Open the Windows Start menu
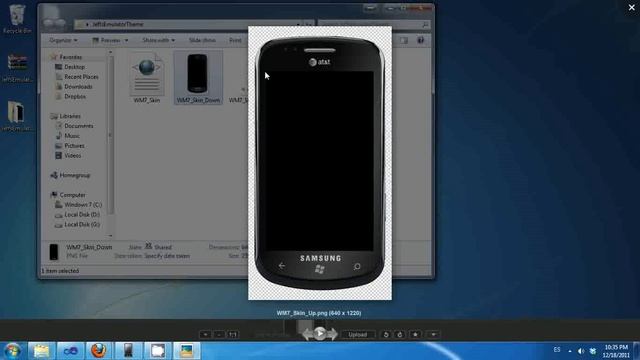 (12, 351)
